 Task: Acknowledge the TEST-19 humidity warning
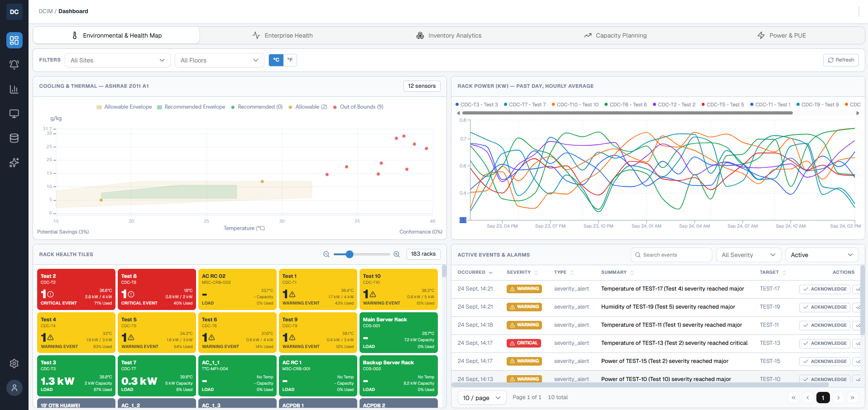[825, 307]
